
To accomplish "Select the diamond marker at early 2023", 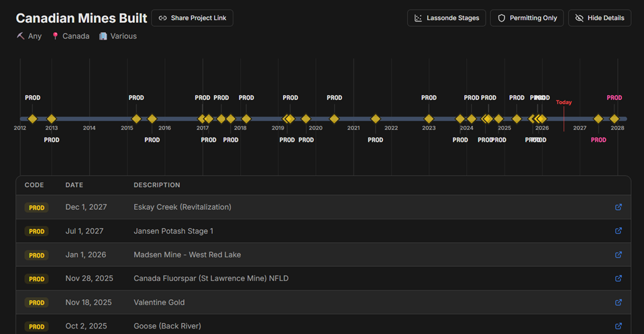I will coord(429,119).
